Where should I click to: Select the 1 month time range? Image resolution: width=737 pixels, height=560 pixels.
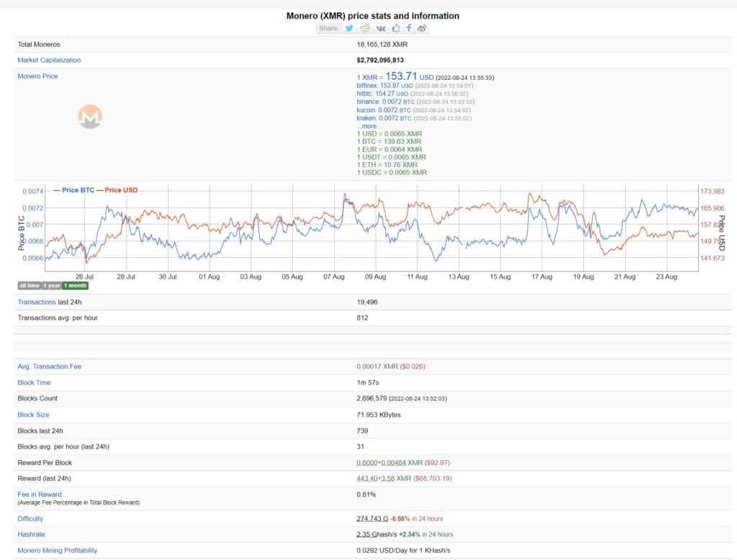click(x=74, y=286)
